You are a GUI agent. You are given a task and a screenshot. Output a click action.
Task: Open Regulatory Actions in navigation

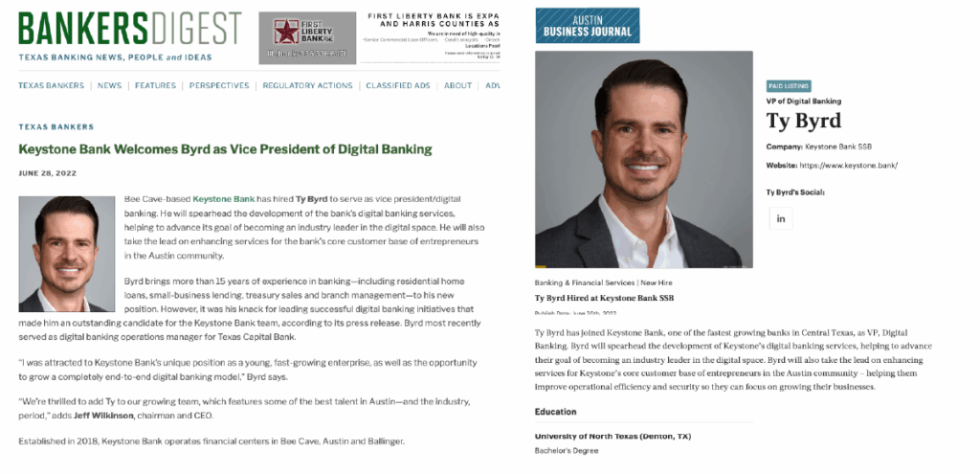(x=307, y=85)
